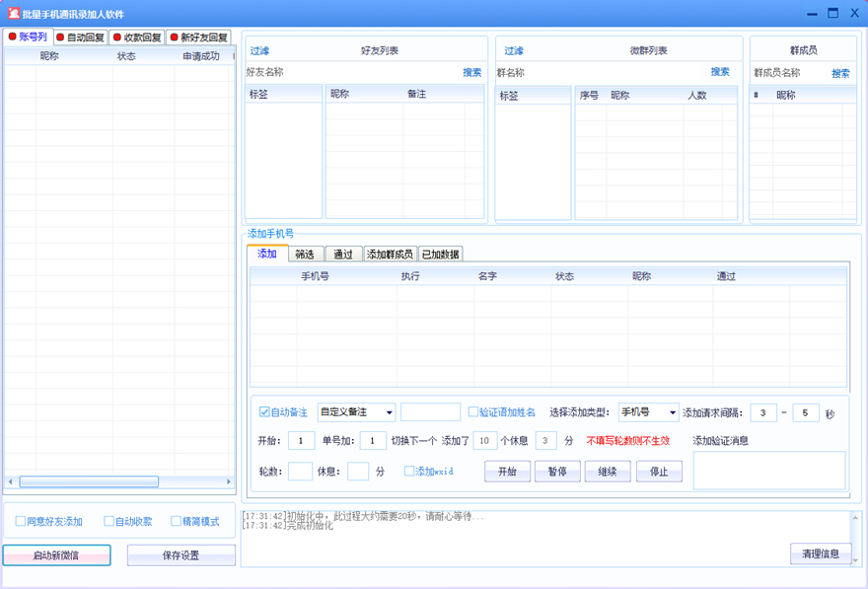Click the 单号加 input field
This screenshot has width=868, height=589.
click(x=373, y=441)
